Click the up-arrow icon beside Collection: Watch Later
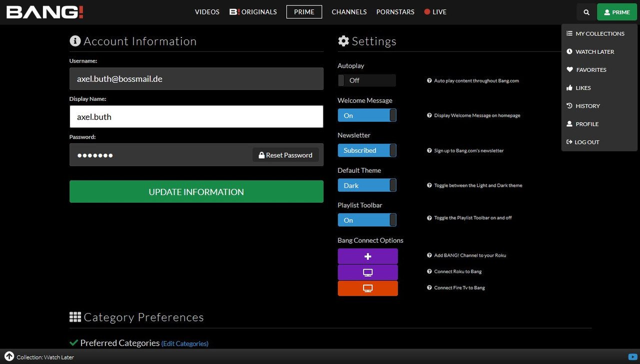The image size is (640, 364). (x=9, y=357)
